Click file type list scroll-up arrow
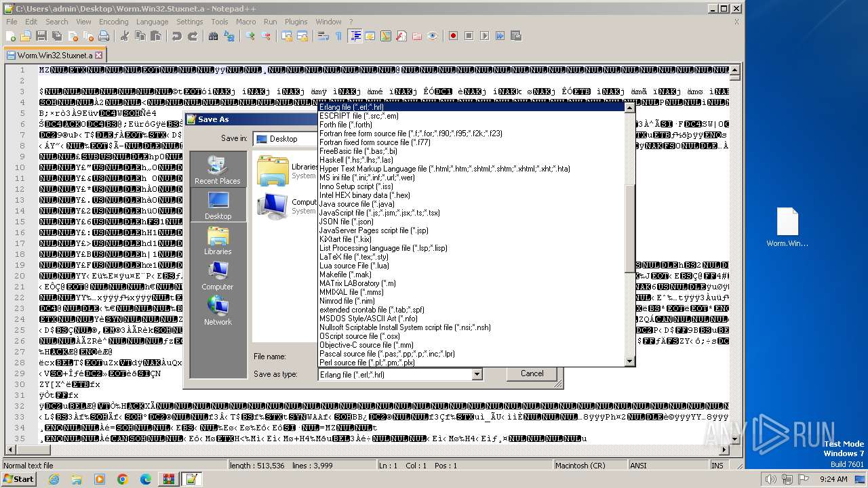Screen dimensions: 868x488 [629, 108]
